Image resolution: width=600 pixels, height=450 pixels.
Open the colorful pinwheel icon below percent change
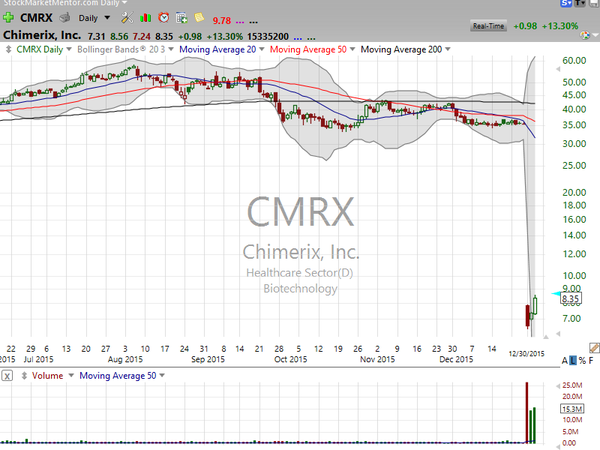pyautogui.click(x=585, y=36)
